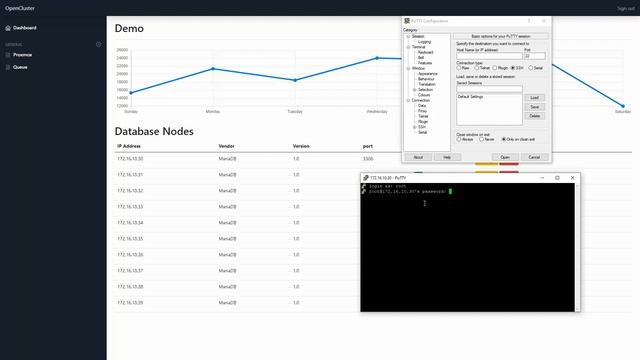Expand the Selection tree node
The image size is (640, 360).
coord(414,90)
